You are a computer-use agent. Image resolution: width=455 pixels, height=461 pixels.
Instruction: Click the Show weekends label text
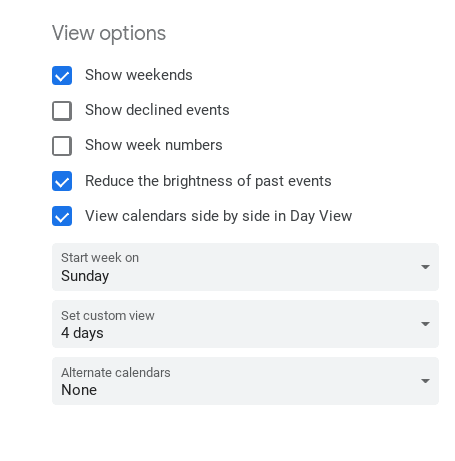coord(139,75)
